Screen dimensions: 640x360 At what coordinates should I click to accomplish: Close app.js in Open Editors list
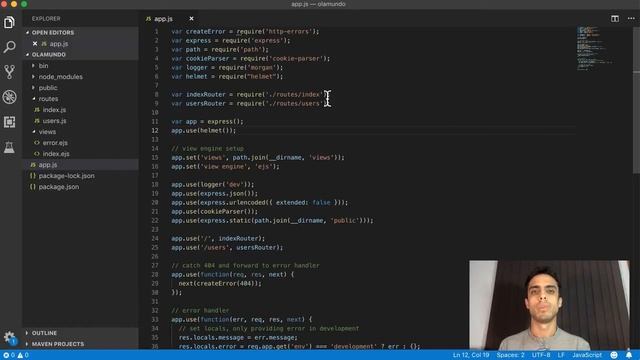pyautogui.click(x=35, y=44)
